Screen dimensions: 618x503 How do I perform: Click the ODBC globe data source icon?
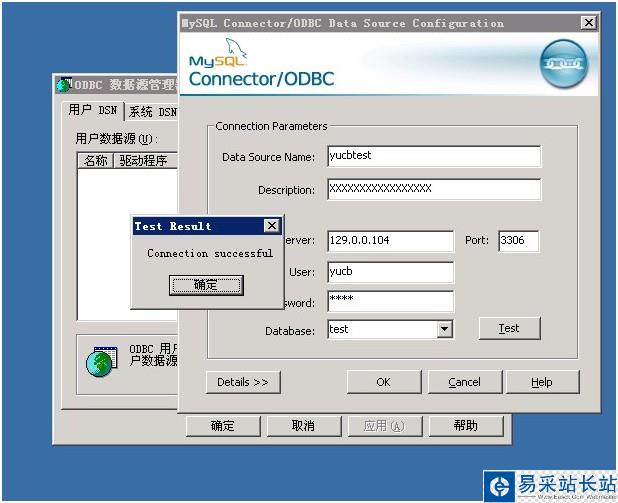click(102, 361)
